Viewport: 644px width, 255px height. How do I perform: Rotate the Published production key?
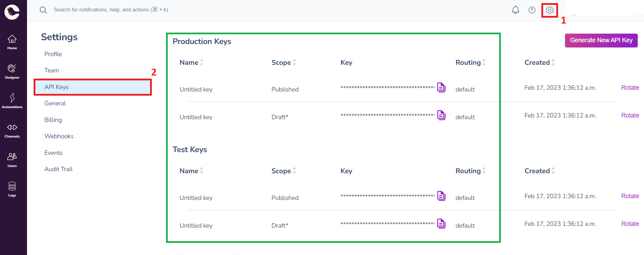(x=630, y=88)
